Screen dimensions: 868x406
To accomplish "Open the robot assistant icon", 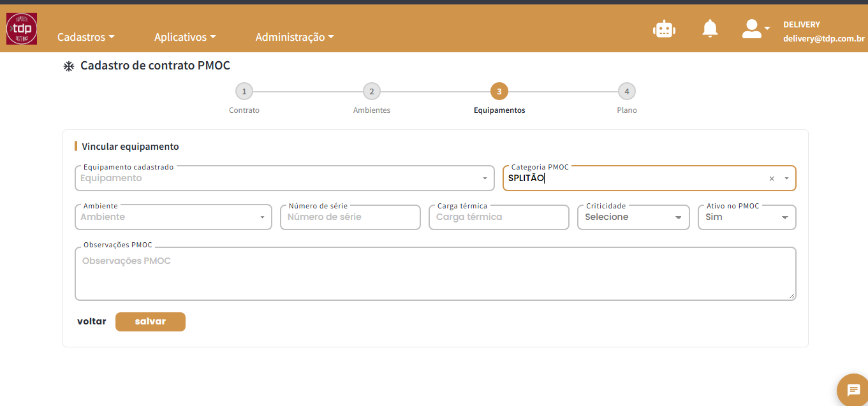I will (665, 29).
